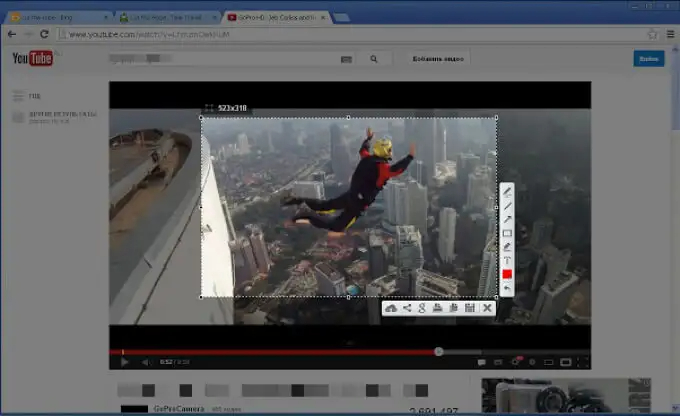Save the screenshot to disk
This screenshot has width=680, height=416.
470,308
